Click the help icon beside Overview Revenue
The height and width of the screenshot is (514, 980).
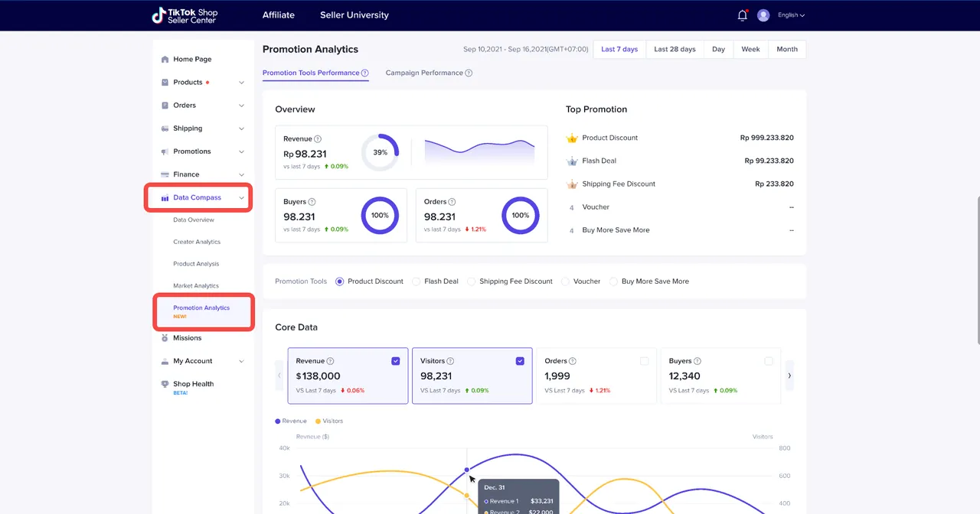click(x=318, y=139)
